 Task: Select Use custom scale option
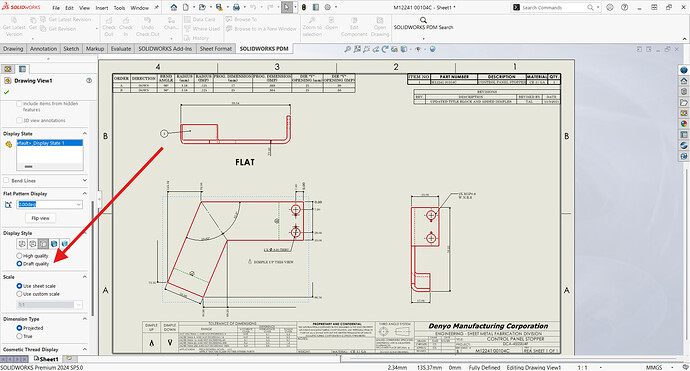click(19, 294)
